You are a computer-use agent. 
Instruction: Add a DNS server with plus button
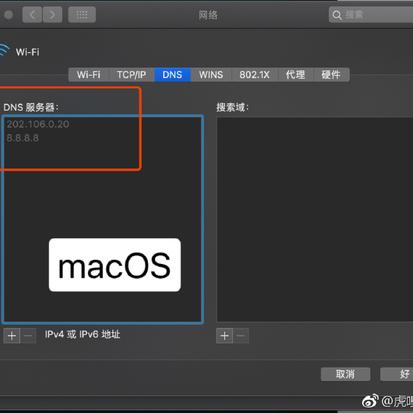click(12, 336)
